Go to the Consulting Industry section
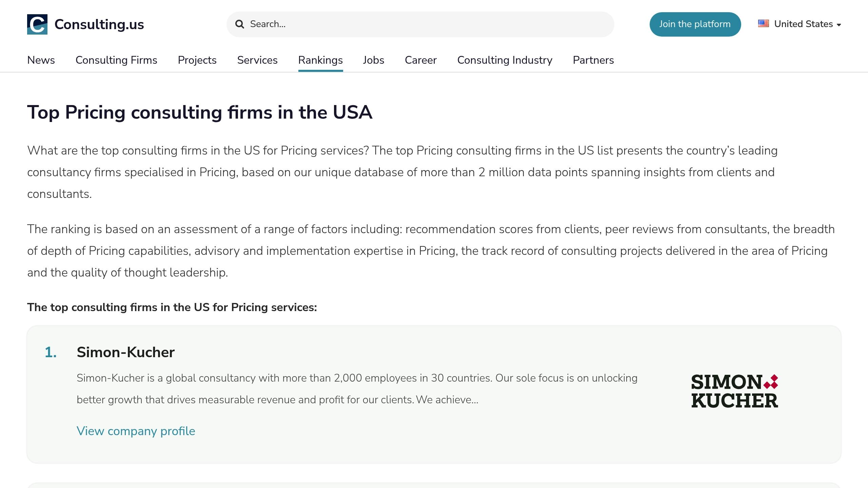This screenshot has width=868, height=488. tap(505, 60)
